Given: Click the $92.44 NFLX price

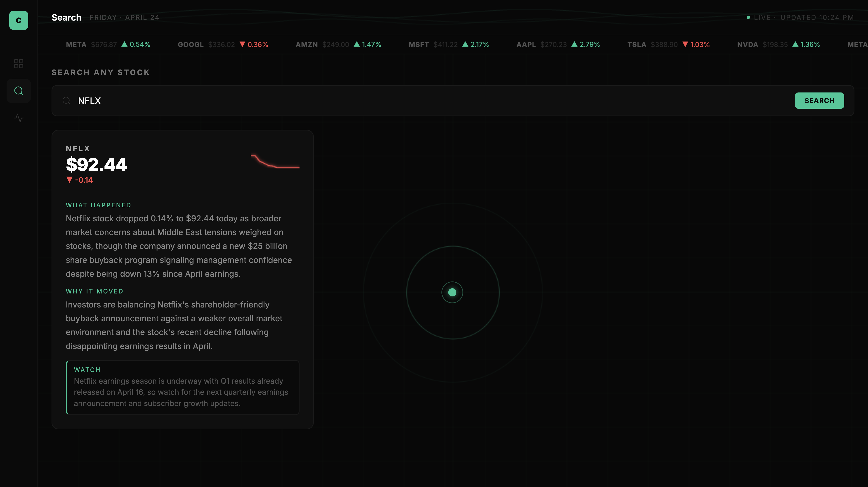Looking at the screenshot, I should click(96, 164).
